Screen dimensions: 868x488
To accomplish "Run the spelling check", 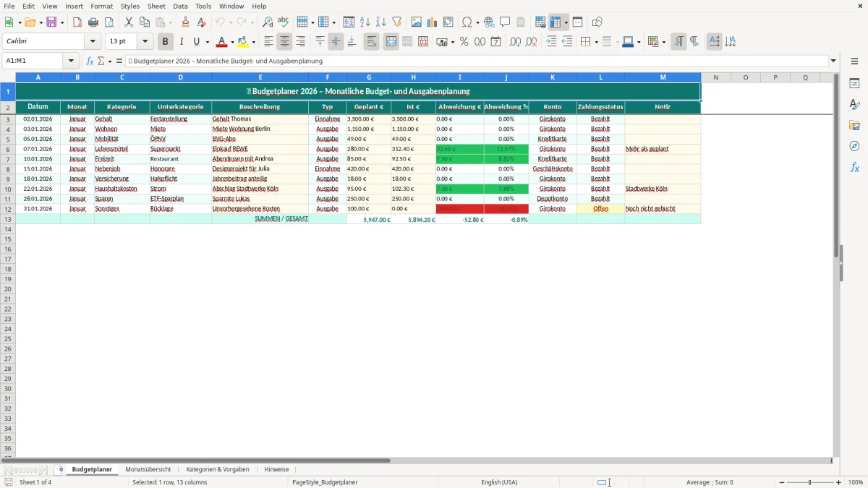I will (x=283, y=22).
